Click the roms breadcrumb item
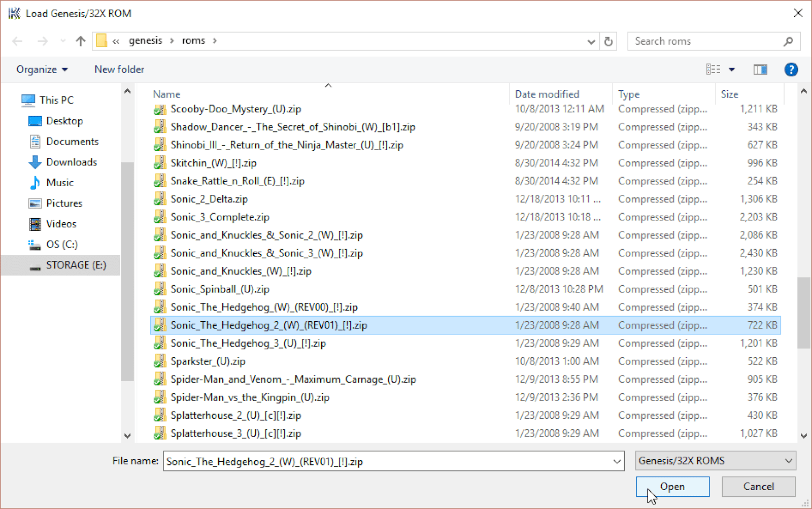 pos(193,41)
